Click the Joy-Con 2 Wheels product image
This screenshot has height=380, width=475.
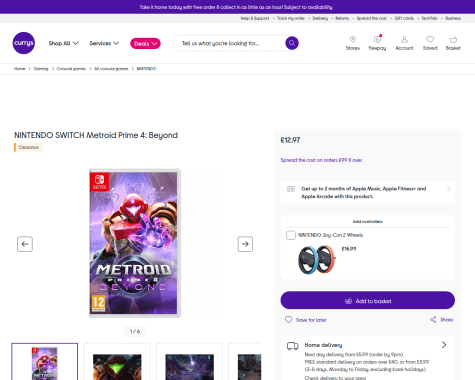(x=317, y=260)
